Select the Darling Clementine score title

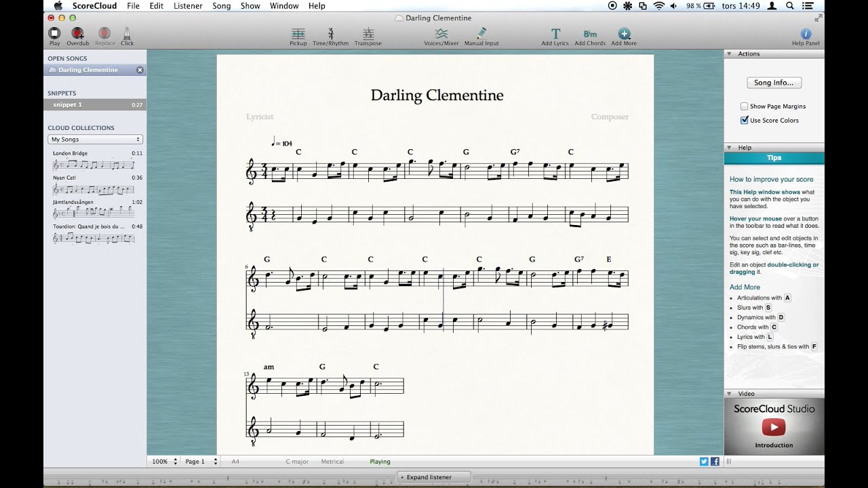pos(437,95)
